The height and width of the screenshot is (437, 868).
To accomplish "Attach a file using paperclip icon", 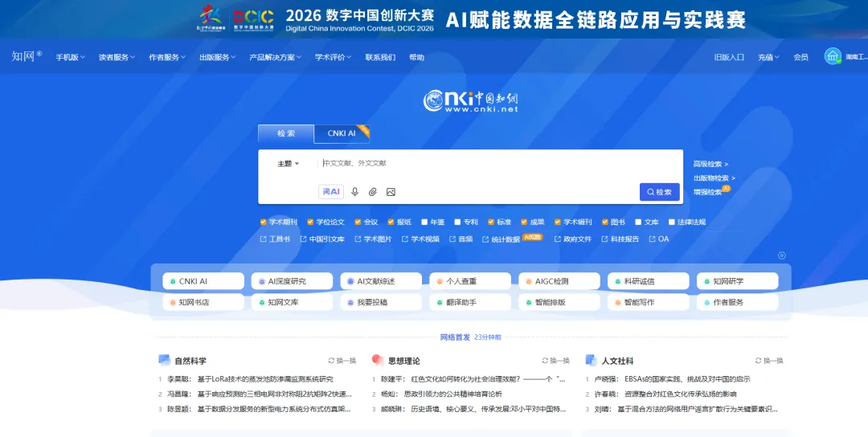I will tap(373, 192).
